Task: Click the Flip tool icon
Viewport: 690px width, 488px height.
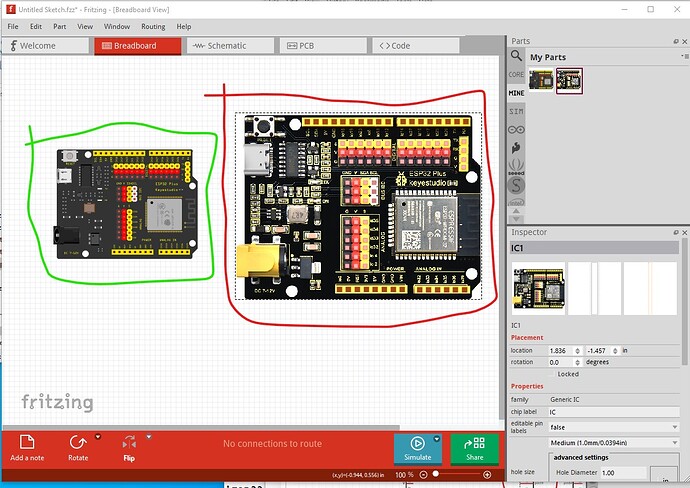Action: tap(129, 441)
